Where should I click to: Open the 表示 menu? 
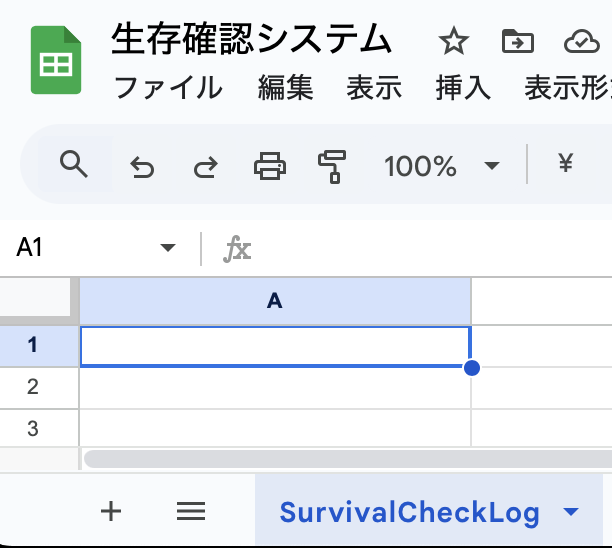374,88
